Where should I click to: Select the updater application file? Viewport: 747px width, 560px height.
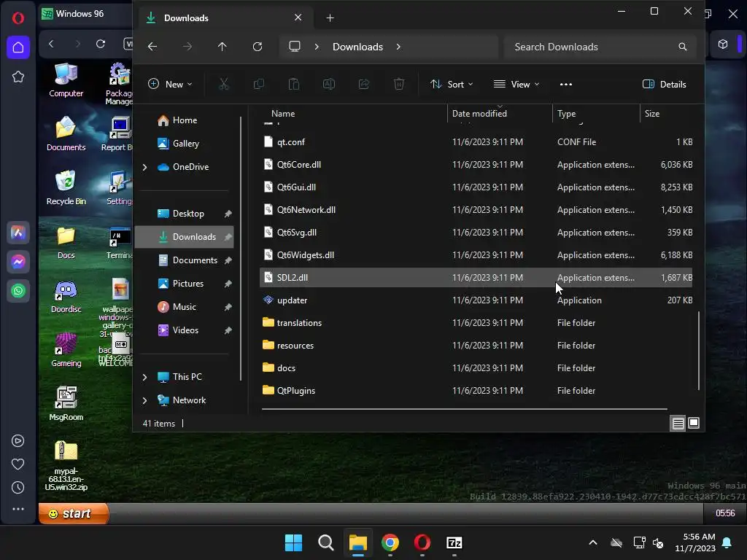pyautogui.click(x=476, y=300)
